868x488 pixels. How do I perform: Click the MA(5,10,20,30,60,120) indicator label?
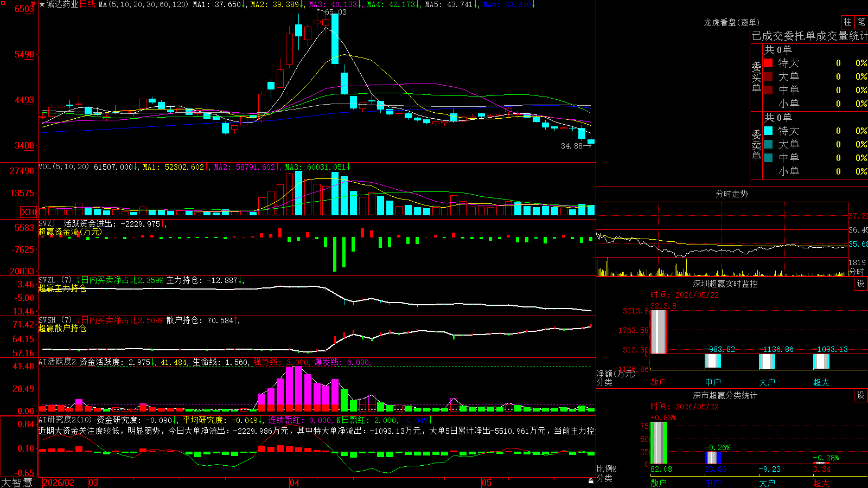(143, 4)
